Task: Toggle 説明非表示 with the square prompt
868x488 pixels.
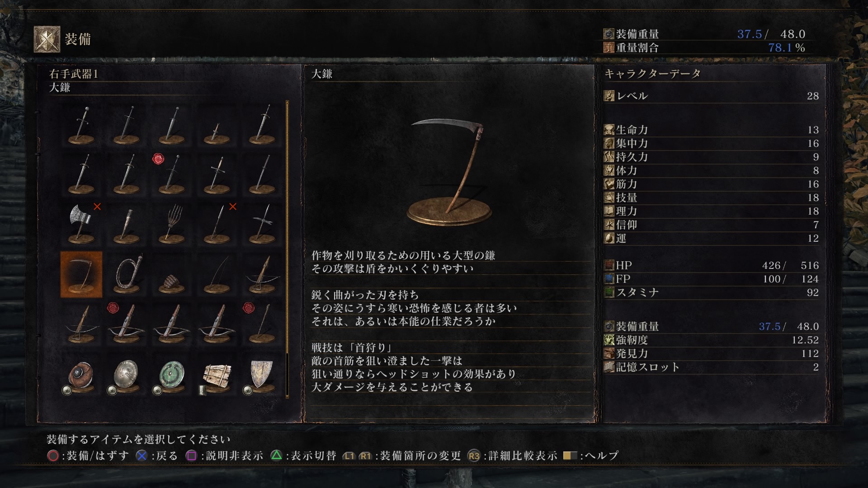Action: (225, 455)
